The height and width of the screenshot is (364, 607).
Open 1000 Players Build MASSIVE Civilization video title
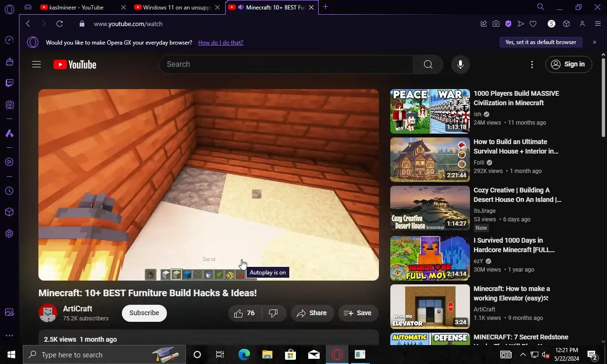pyautogui.click(x=516, y=98)
